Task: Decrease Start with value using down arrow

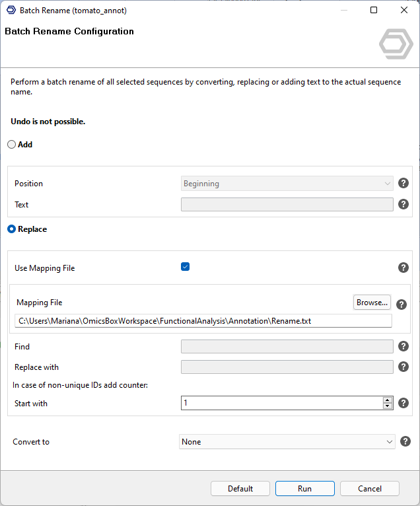Action: tap(388, 406)
